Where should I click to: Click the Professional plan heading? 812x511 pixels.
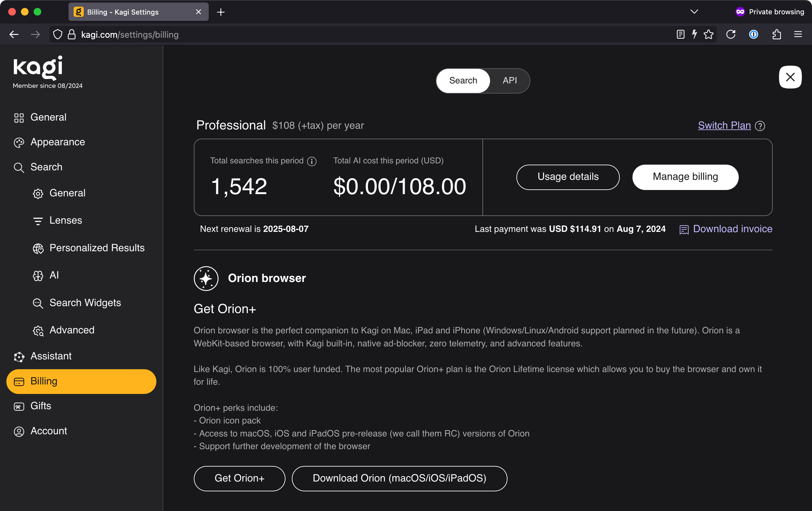point(231,125)
